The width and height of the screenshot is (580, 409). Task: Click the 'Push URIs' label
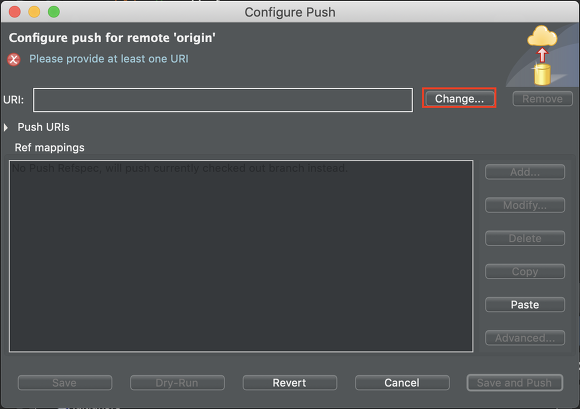tap(44, 127)
